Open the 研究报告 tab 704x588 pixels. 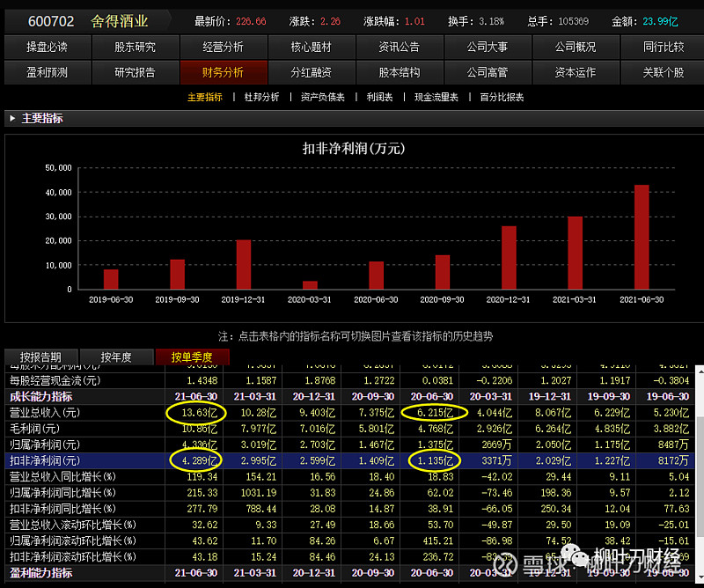point(136,72)
